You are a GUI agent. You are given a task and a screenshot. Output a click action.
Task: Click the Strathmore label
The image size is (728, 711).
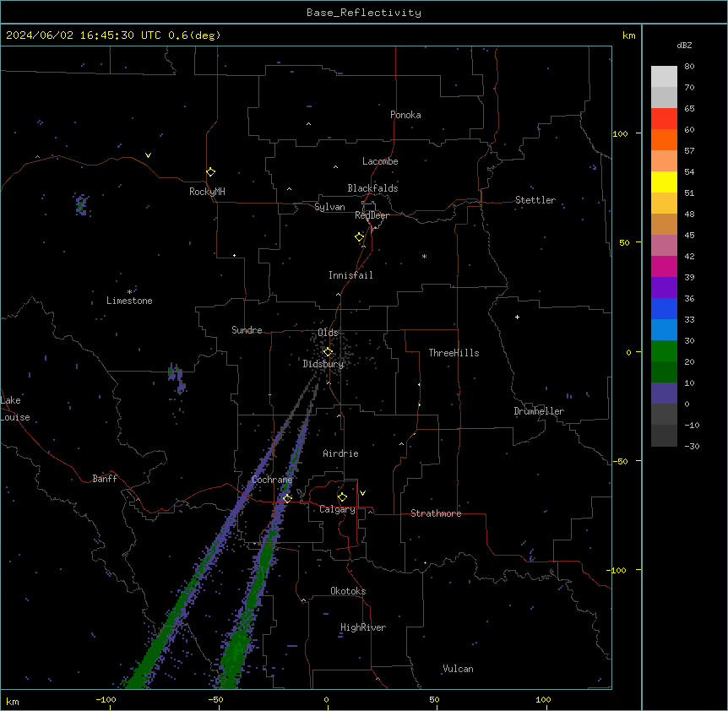click(436, 513)
